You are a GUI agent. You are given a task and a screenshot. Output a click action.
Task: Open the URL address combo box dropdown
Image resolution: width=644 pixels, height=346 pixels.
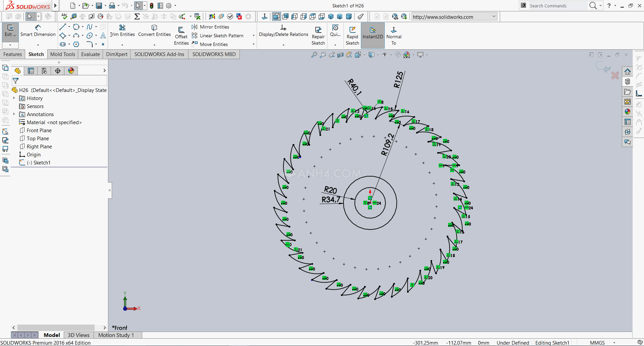[494, 16]
